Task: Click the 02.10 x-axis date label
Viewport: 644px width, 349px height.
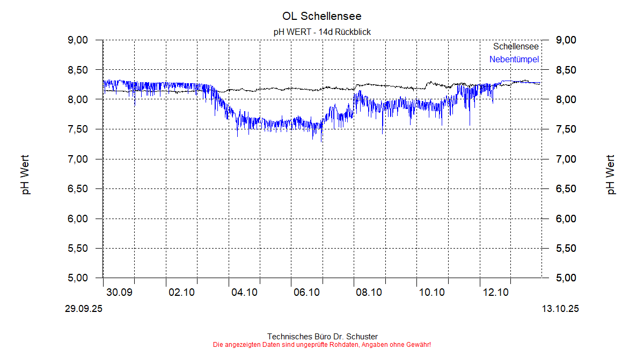Action: coord(181,292)
